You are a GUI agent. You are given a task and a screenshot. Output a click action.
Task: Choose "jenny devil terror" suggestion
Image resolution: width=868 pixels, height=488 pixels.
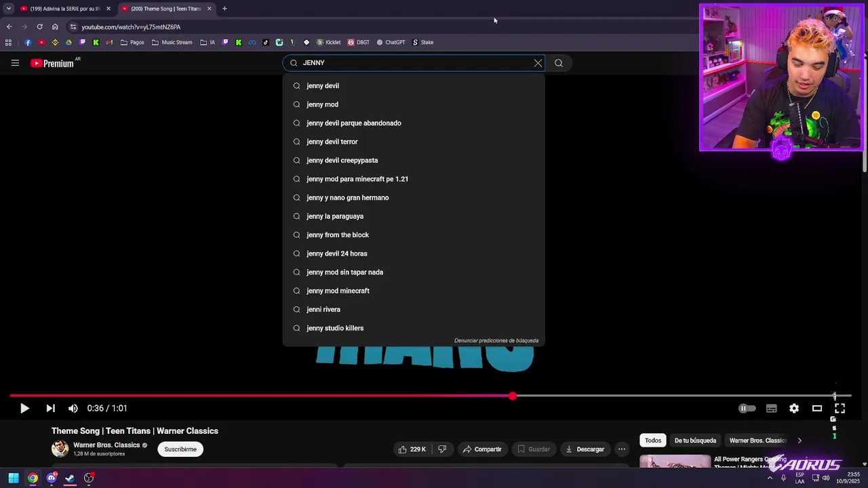tap(414, 142)
